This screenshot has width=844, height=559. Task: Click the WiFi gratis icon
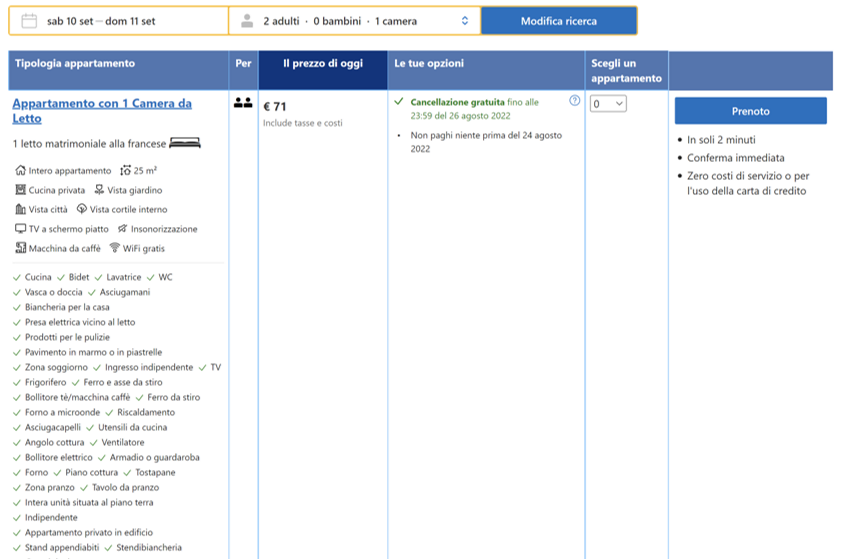[115, 248]
